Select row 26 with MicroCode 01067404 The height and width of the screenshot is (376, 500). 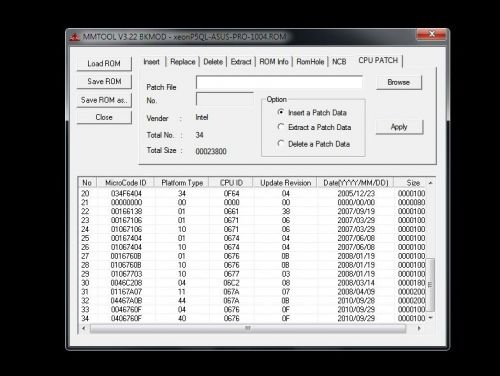pos(253,247)
